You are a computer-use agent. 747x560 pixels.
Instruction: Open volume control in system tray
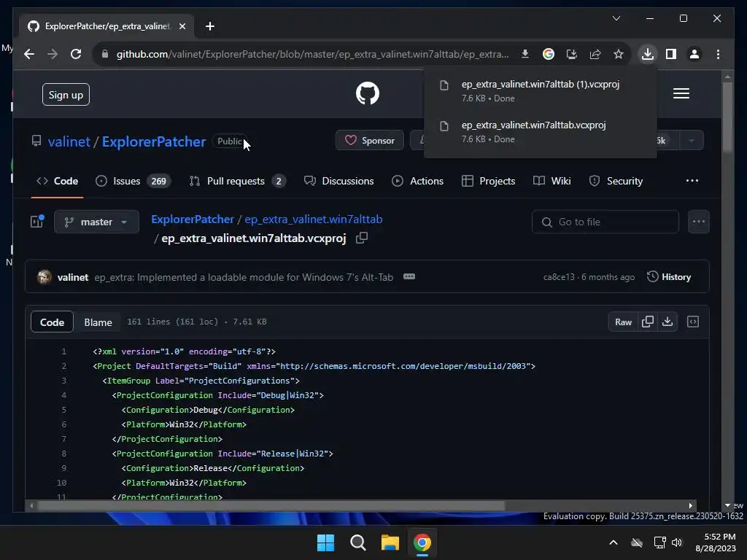(676, 542)
